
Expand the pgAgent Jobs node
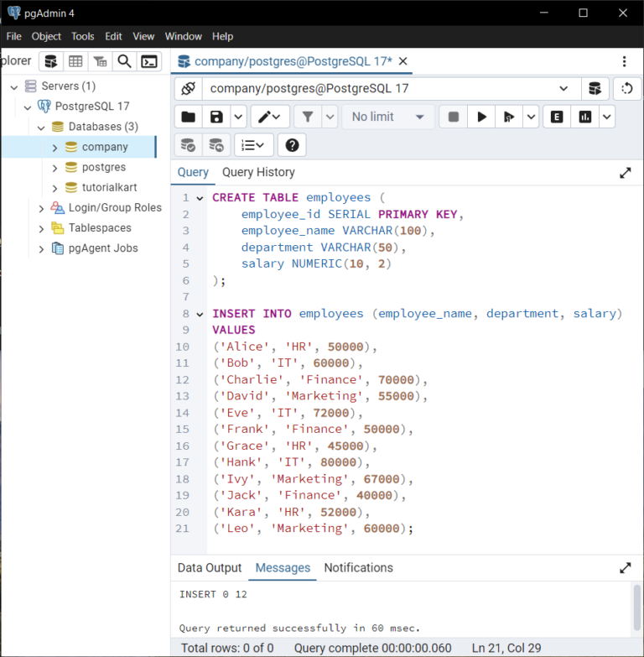[x=41, y=249]
